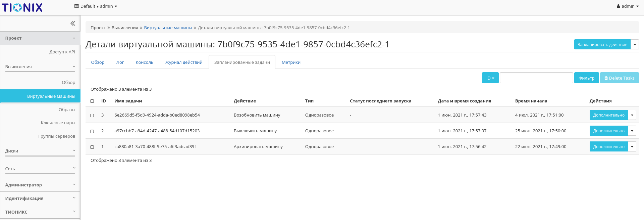Open action dropdown arrow for task 2
The height and width of the screenshot is (220, 644).
632,131
